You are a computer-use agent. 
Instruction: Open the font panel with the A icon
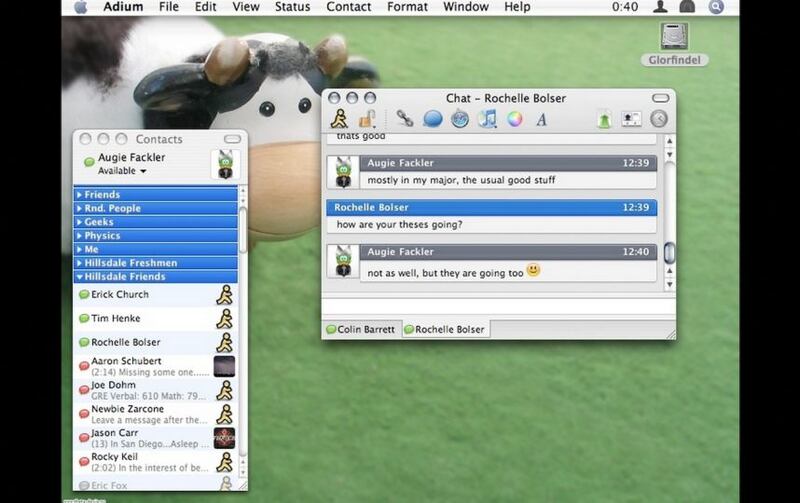point(542,119)
